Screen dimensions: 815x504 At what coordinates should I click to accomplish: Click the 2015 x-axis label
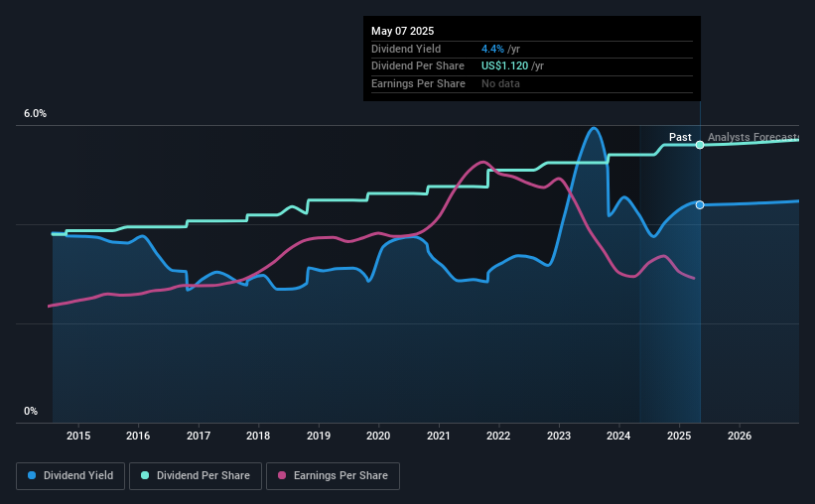coord(78,436)
